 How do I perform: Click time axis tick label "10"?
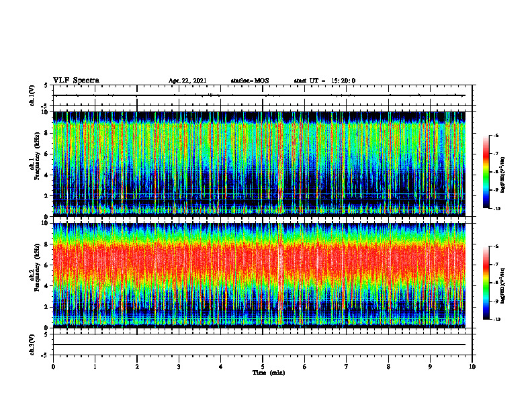coord(472,367)
